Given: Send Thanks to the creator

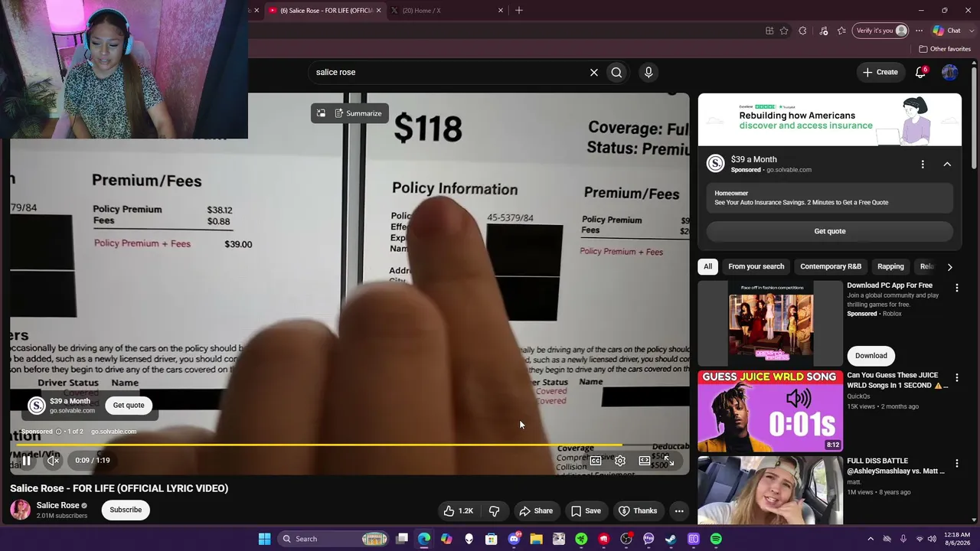Looking at the screenshot, I should point(638,511).
